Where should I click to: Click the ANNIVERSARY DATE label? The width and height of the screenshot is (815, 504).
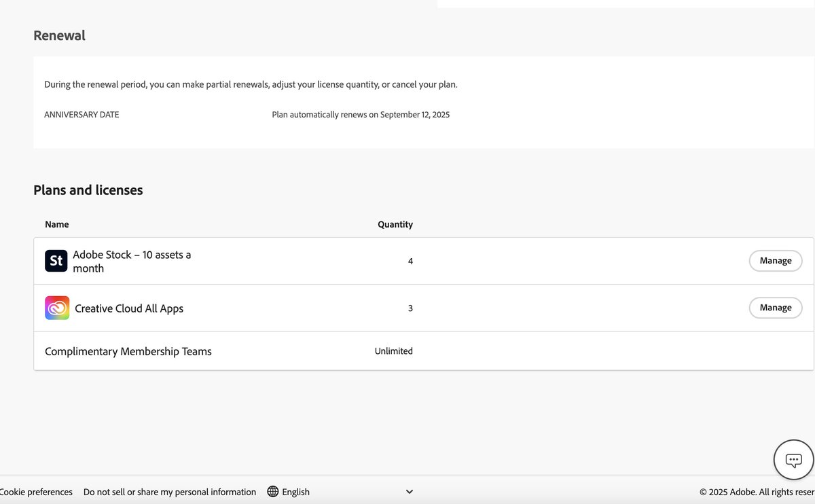(81, 115)
